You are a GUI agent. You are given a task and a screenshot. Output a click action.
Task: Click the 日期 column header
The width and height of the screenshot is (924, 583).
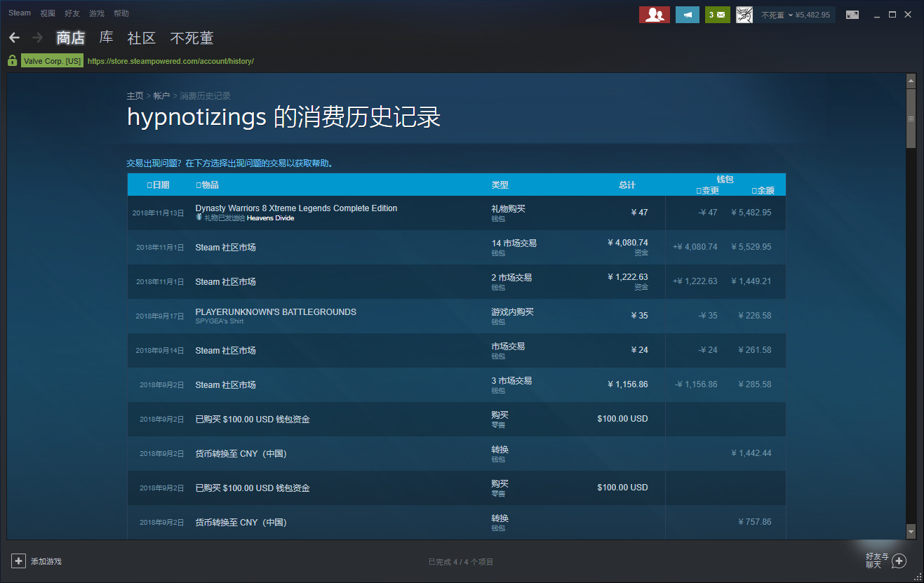point(159,185)
